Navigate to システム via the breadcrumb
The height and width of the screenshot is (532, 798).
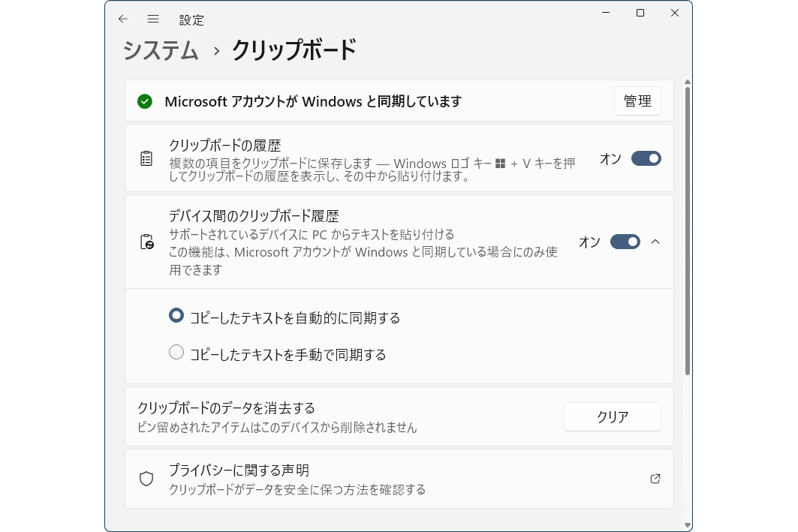click(160, 50)
